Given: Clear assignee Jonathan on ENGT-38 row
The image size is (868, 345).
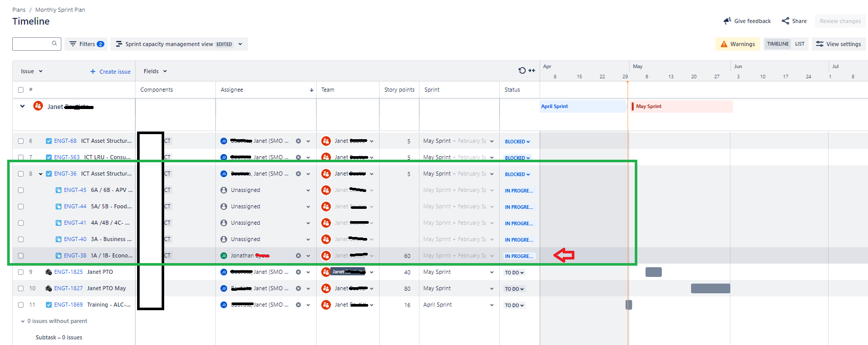Looking at the screenshot, I should pos(298,255).
